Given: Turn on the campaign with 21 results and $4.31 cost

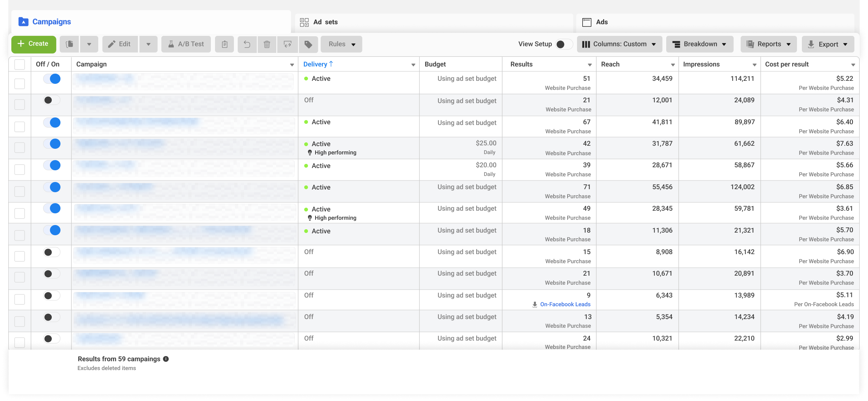Looking at the screenshot, I should (x=52, y=100).
